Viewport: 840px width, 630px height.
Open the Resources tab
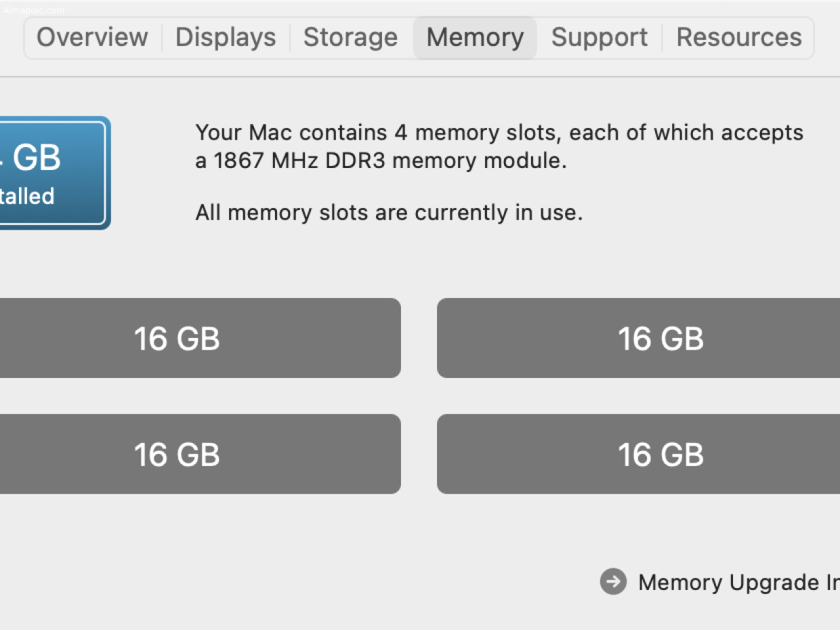[x=739, y=37]
